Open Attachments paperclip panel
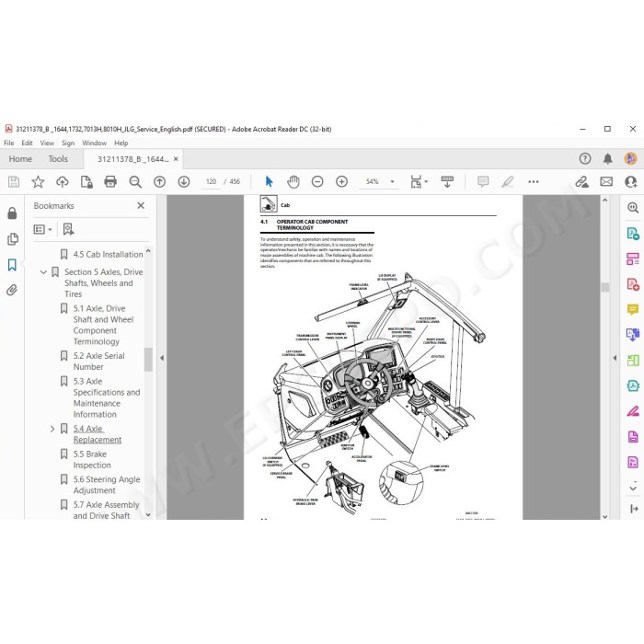This screenshot has height=644, width=644. (12, 291)
